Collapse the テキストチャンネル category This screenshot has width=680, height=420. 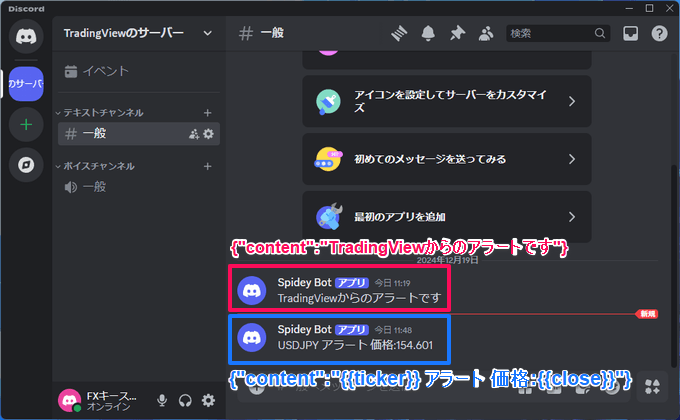[99, 113]
